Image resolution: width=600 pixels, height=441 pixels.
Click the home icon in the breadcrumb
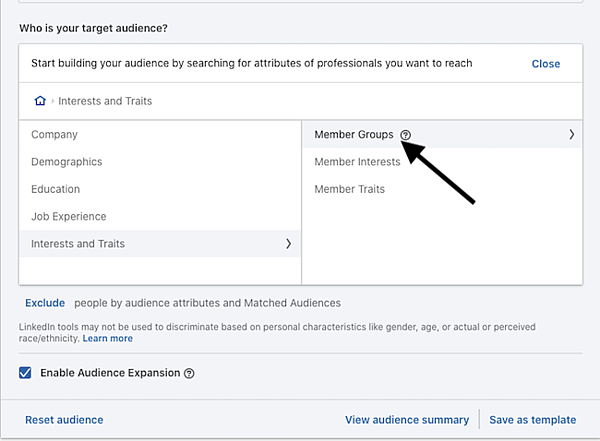click(x=40, y=101)
